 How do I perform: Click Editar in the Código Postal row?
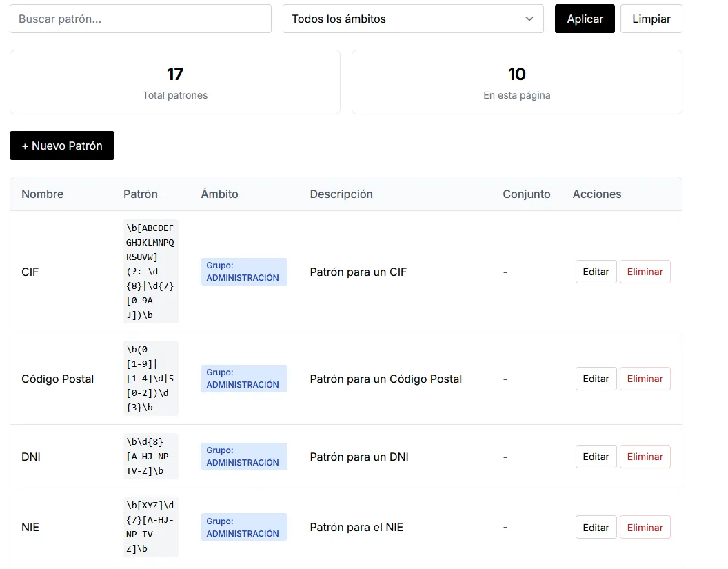tap(596, 379)
